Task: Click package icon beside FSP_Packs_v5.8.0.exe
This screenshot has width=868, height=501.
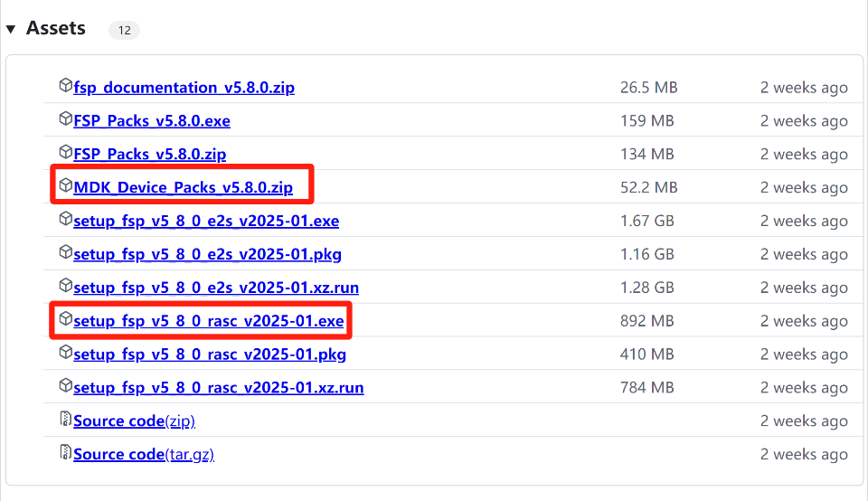Action: pyautogui.click(x=65, y=118)
